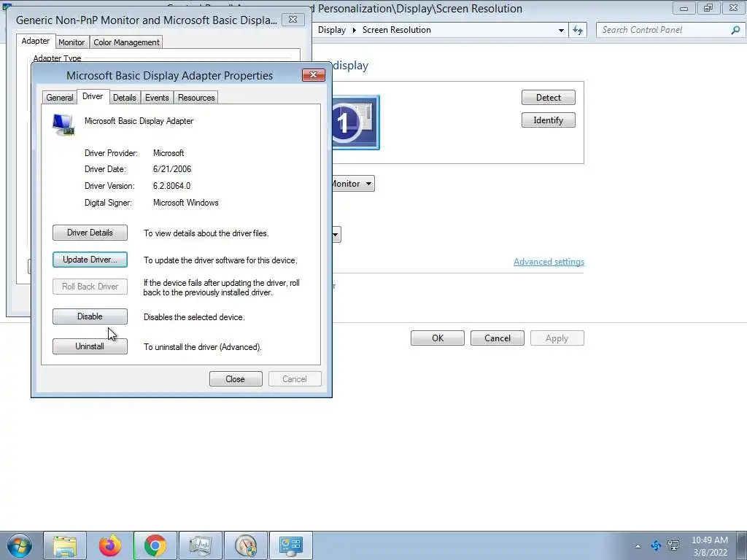
Task: Restore down the Control Panel window
Action: [708, 8]
